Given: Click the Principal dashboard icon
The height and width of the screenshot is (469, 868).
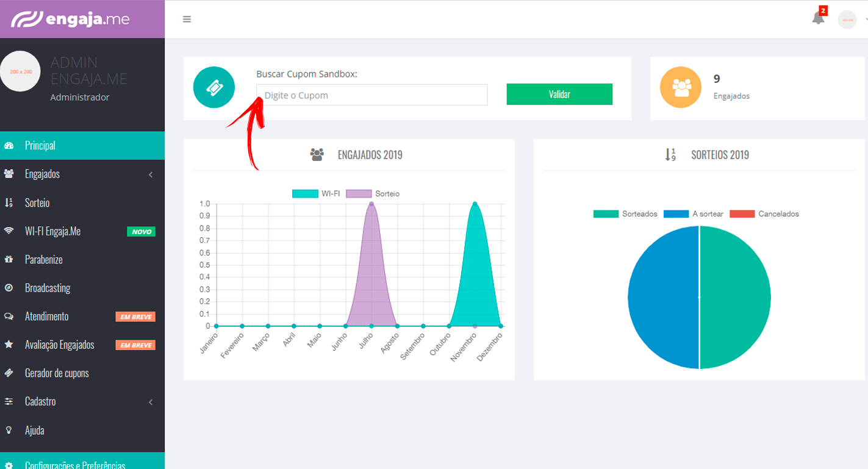Looking at the screenshot, I should [9, 146].
